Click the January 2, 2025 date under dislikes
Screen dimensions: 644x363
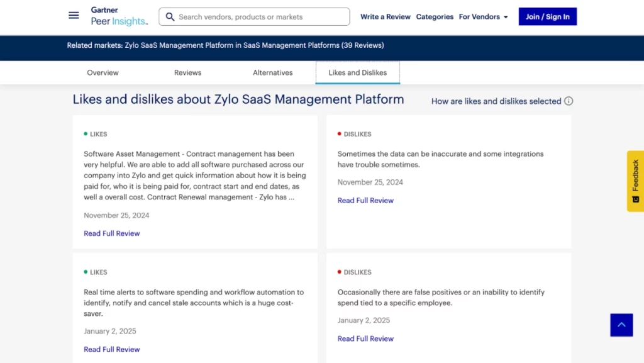click(364, 320)
